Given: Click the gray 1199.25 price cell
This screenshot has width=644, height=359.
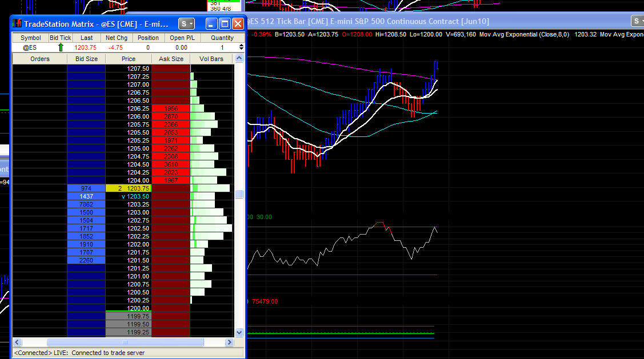Looking at the screenshot, I should (129, 332).
